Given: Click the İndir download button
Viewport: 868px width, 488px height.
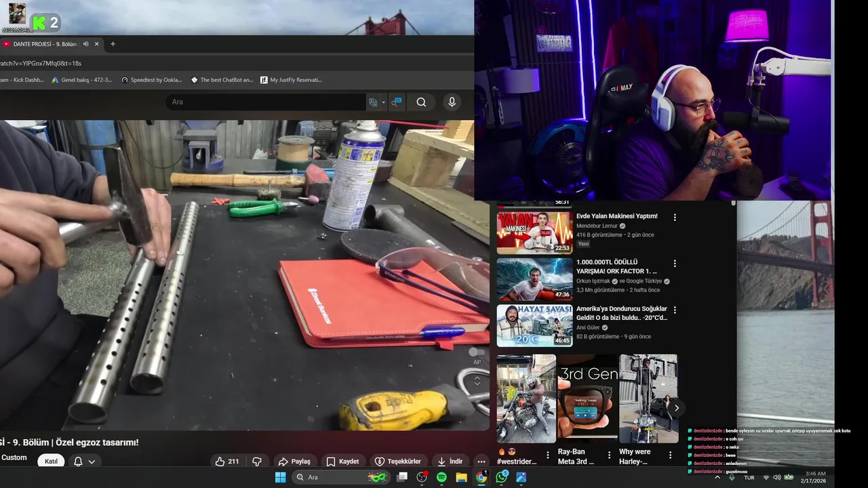Looking at the screenshot, I should coord(450,462).
